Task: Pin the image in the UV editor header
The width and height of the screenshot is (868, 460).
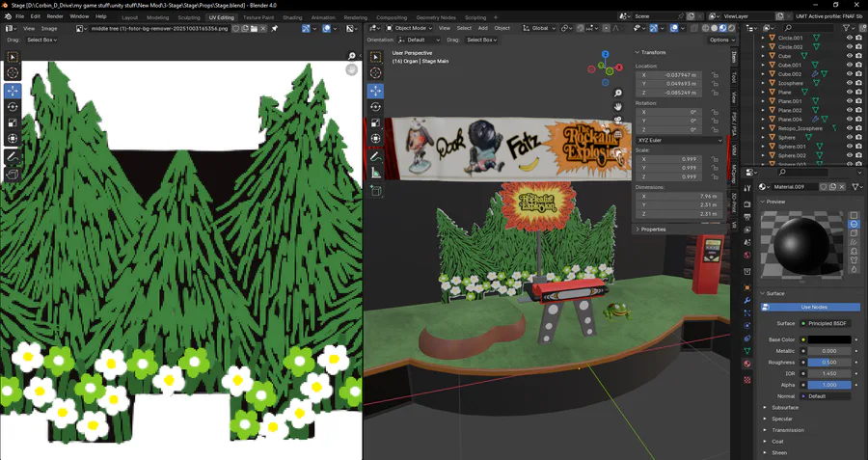Action: [275, 28]
